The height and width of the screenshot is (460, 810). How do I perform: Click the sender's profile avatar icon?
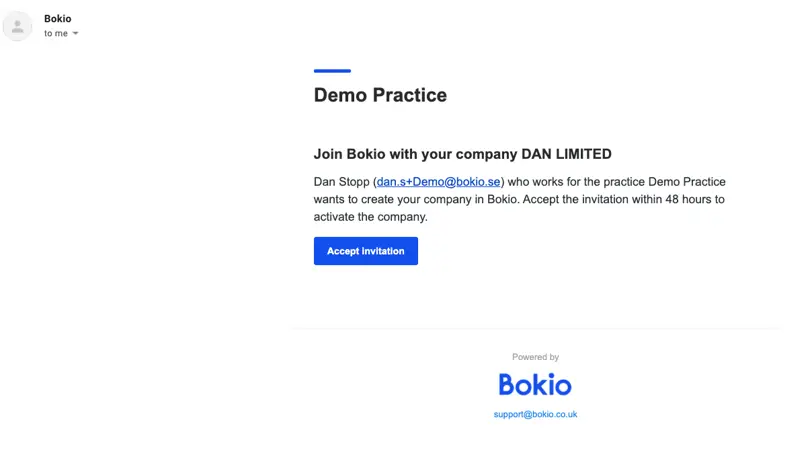pyautogui.click(x=18, y=27)
